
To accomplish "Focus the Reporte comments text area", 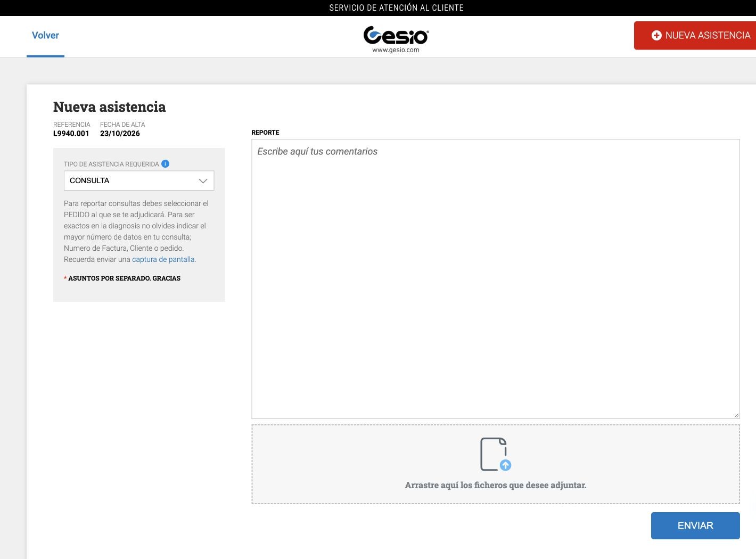I will pos(496,279).
